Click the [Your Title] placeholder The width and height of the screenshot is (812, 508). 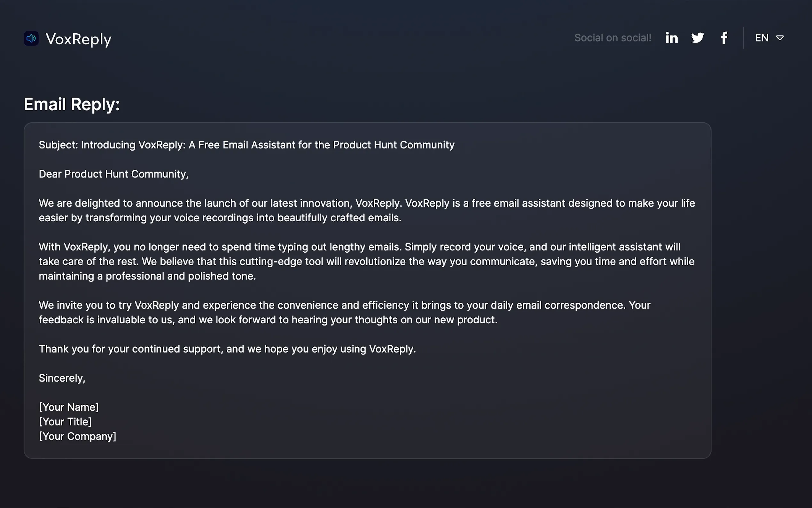point(65,422)
